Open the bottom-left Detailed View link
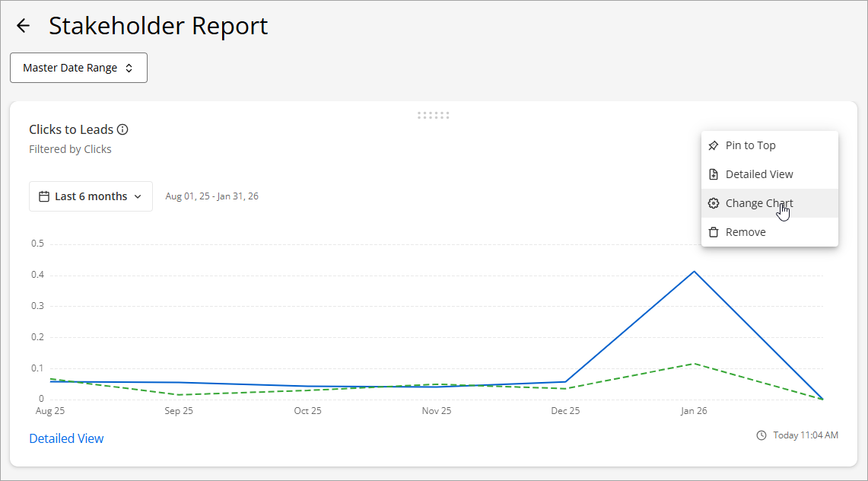 (66, 438)
